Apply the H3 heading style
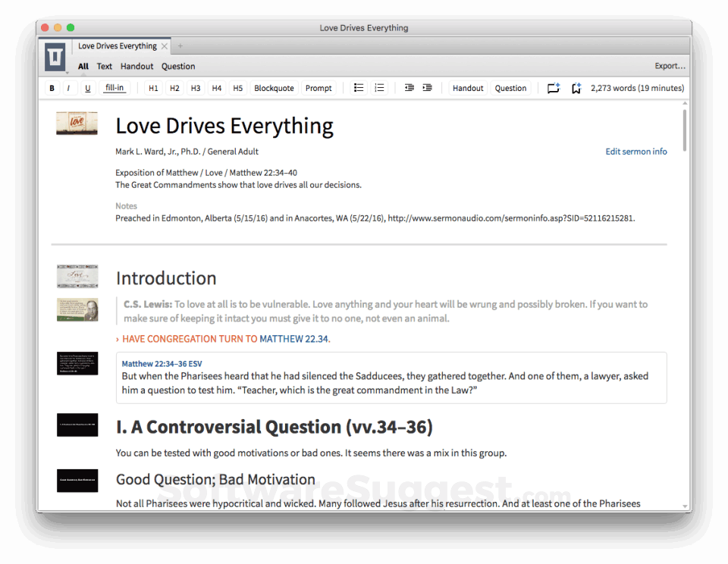728x564 pixels. click(195, 88)
